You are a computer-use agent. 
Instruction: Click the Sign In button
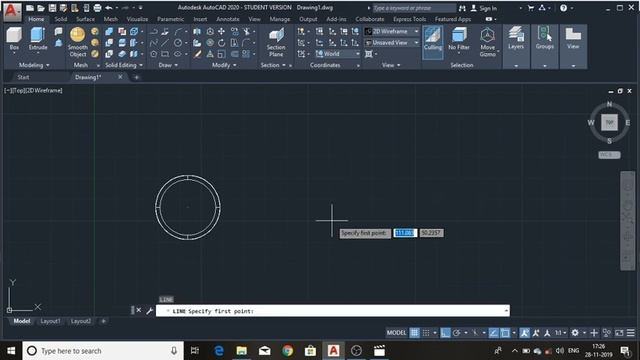[484, 8]
